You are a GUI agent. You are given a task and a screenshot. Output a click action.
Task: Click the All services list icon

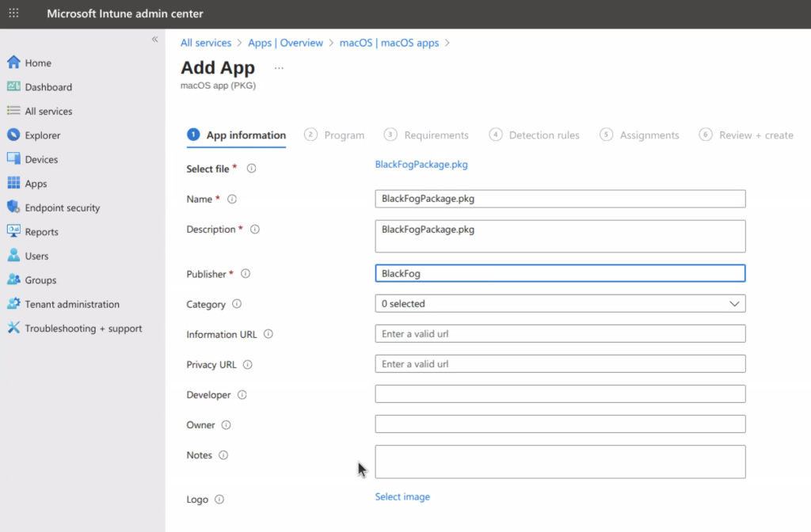tap(14, 111)
